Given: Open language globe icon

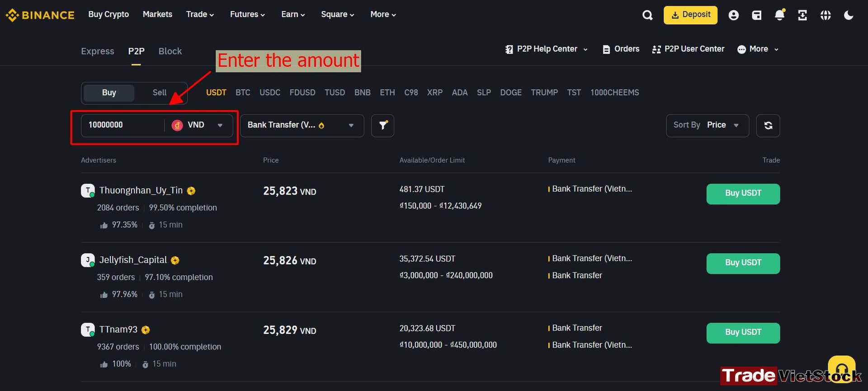Looking at the screenshot, I should (x=826, y=15).
